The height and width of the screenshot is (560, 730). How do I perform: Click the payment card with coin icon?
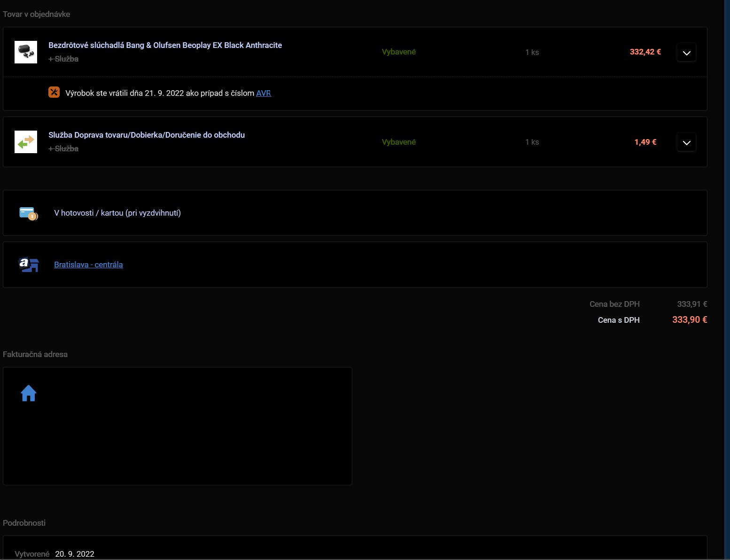pos(28,213)
